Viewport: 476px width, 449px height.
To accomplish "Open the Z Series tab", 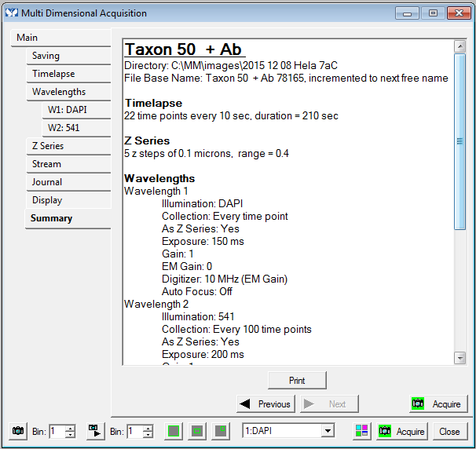I will [x=68, y=146].
